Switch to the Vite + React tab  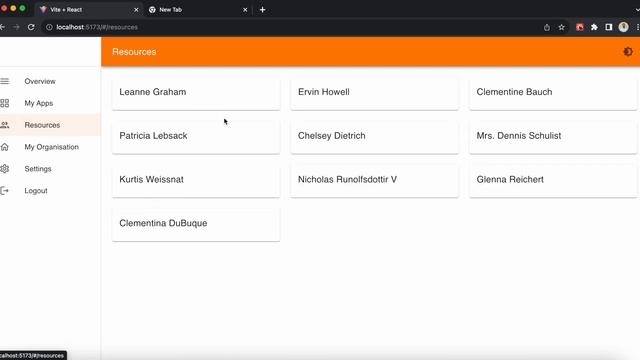coord(89,9)
